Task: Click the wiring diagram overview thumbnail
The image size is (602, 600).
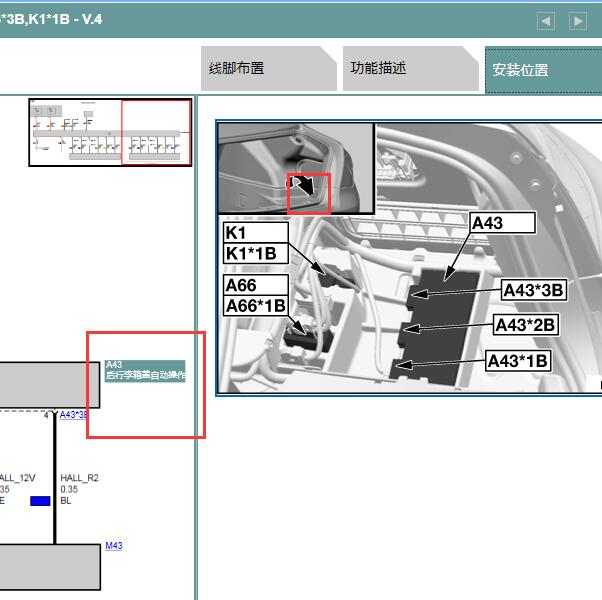Action: [111, 132]
